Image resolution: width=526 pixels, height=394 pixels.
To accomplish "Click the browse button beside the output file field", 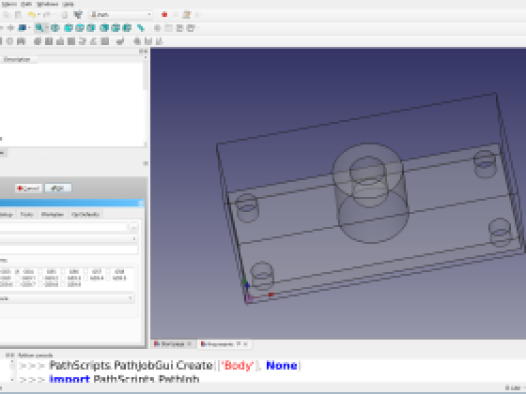I will pos(133,228).
